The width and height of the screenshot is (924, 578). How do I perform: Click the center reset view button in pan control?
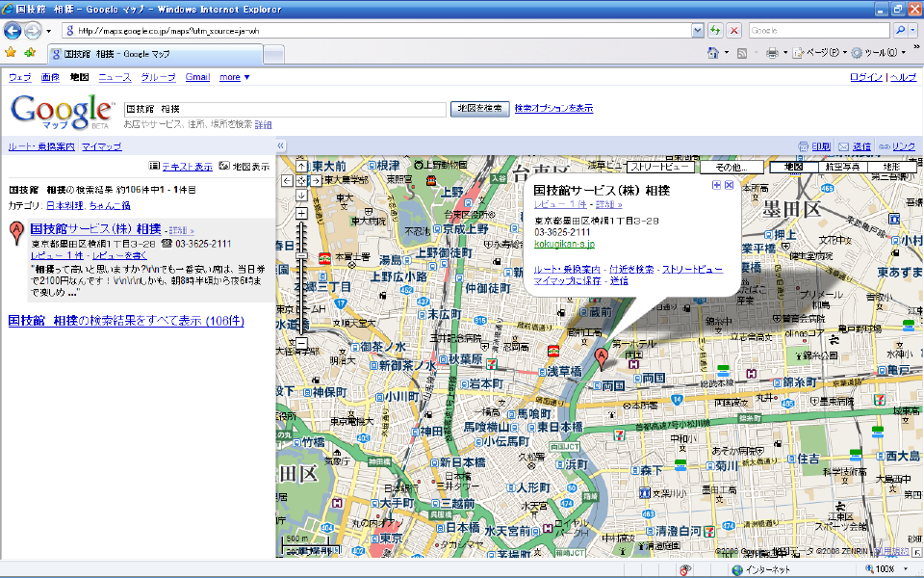coord(301,180)
